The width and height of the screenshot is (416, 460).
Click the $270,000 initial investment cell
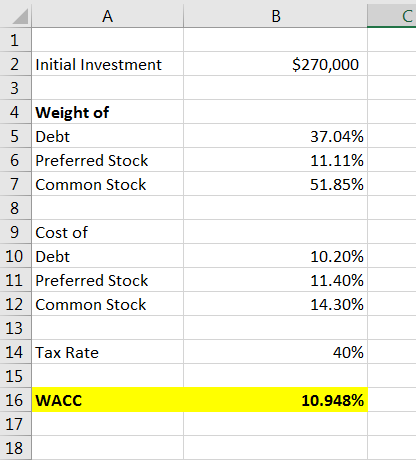pyautogui.click(x=275, y=64)
